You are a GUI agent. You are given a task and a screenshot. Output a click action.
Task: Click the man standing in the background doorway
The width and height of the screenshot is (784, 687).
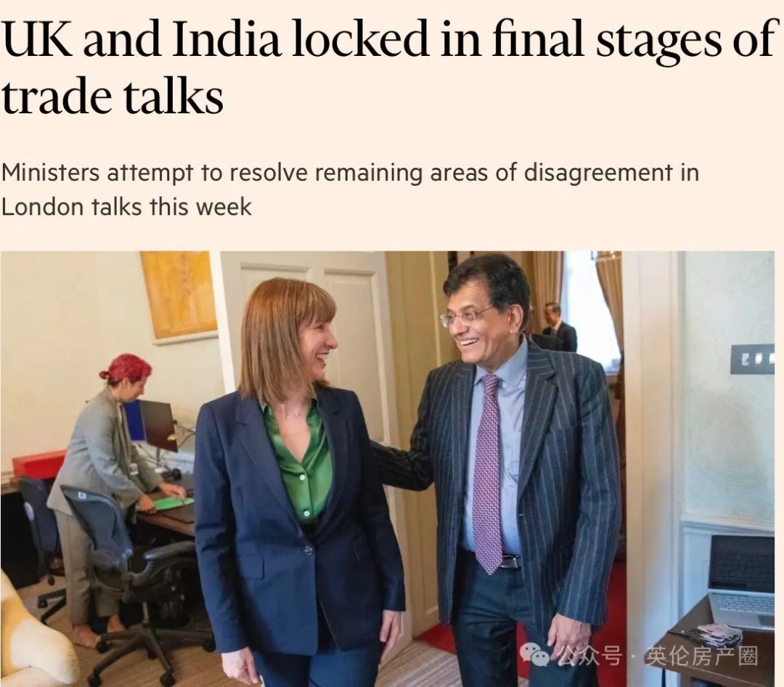559,328
